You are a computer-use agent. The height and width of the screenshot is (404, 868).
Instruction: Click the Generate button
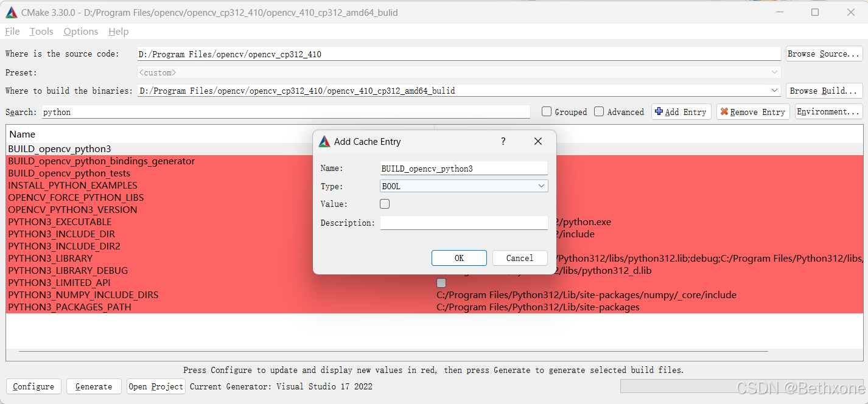(x=94, y=386)
